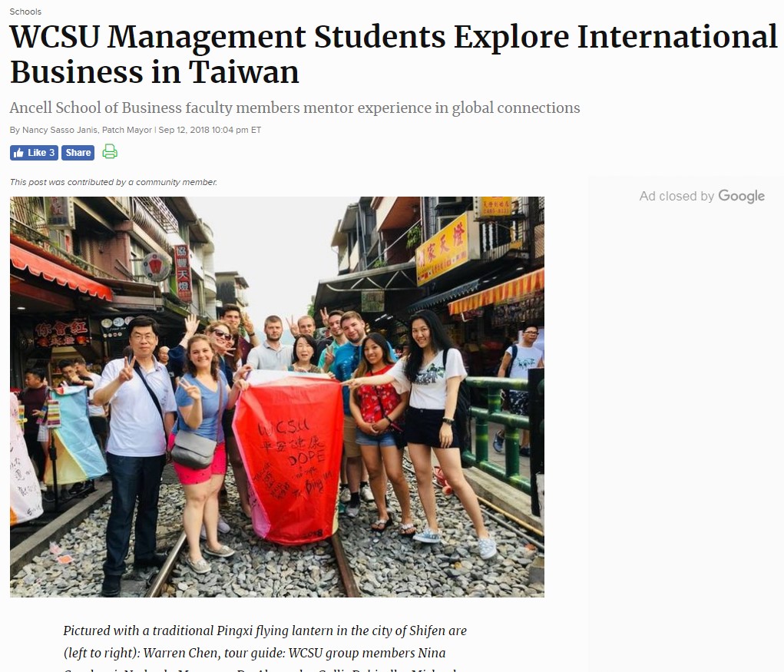Click the green print icon
The image size is (784, 672).
(x=110, y=151)
